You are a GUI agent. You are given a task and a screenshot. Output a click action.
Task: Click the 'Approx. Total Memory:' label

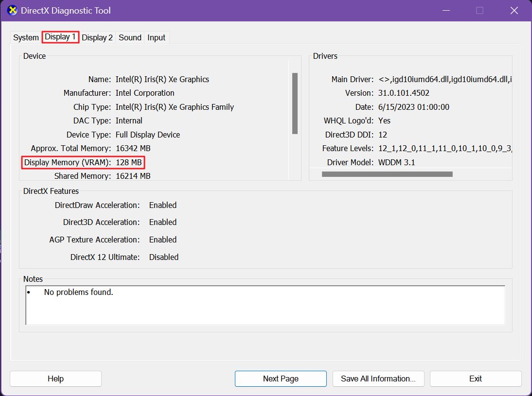(71, 149)
